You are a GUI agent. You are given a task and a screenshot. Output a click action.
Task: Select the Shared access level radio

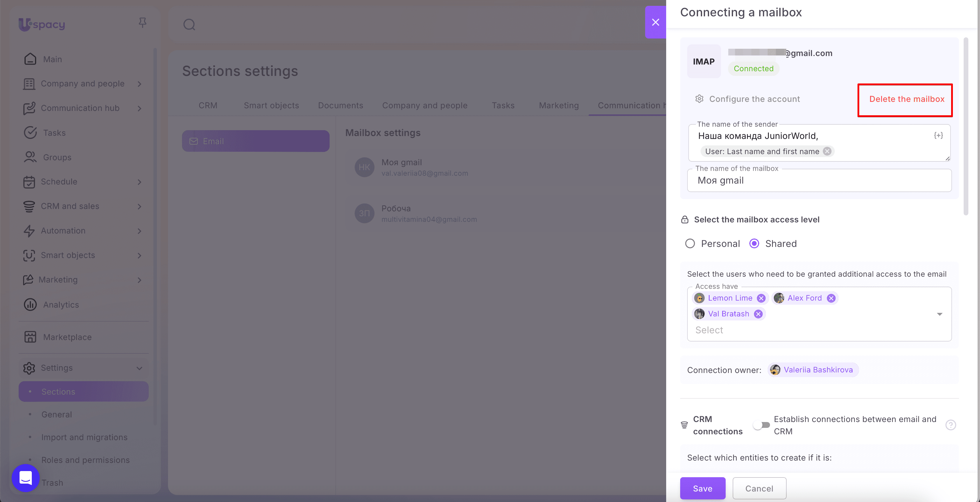[x=754, y=244]
